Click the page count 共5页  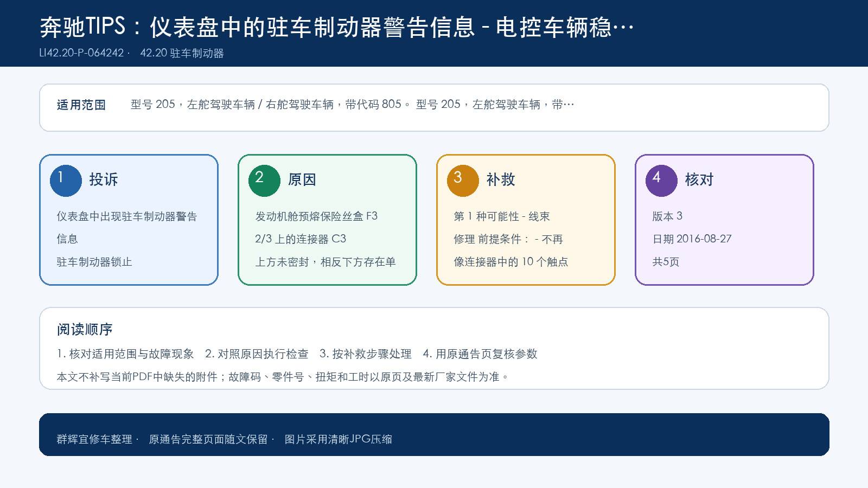666,262
